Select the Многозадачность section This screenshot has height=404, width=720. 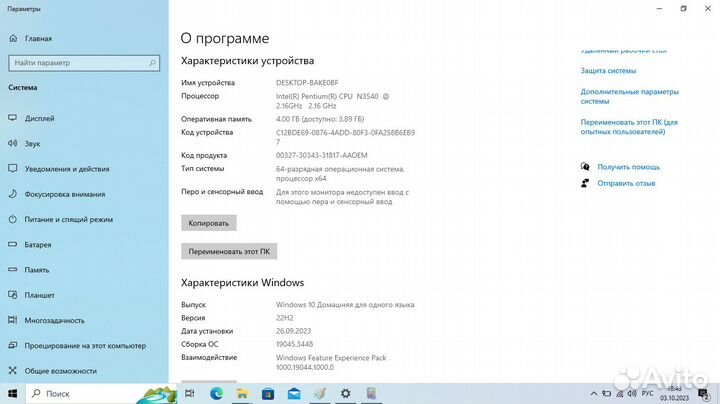pos(46,320)
